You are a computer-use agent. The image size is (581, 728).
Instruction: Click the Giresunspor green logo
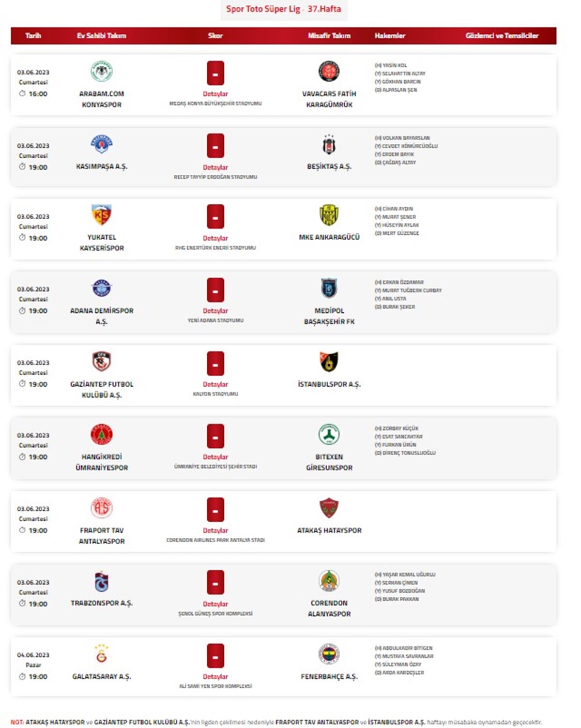coord(329,435)
